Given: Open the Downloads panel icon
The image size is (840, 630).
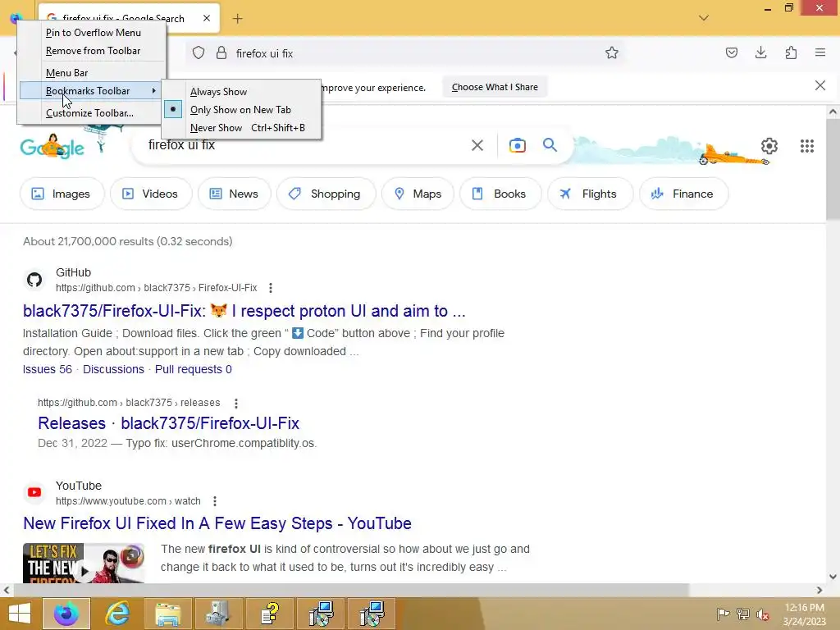Looking at the screenshot, I should tap(760, 52).
